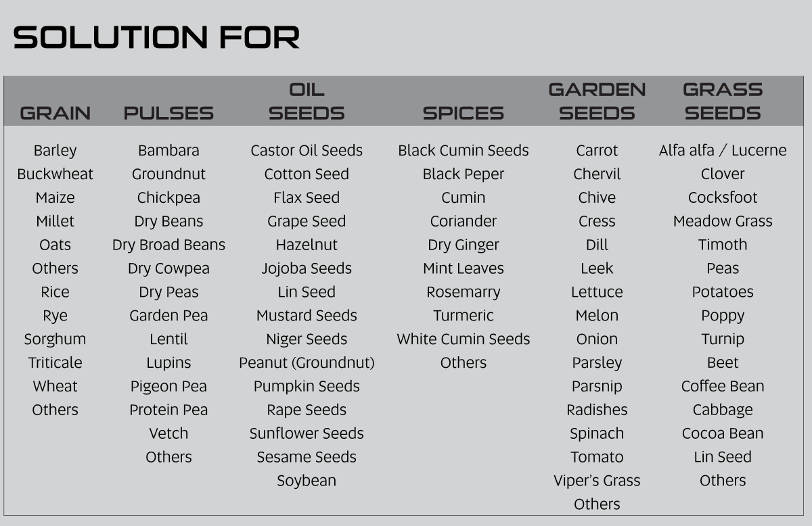Click Turmeric in the Spices column
The image size is (812, 526).
point(464,316)
